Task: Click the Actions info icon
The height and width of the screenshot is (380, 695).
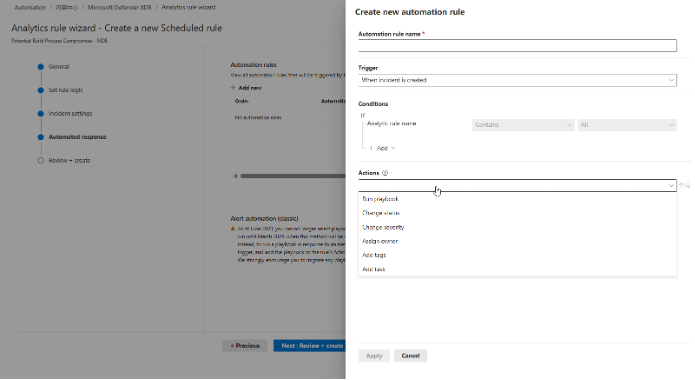Action: [385, 173]
